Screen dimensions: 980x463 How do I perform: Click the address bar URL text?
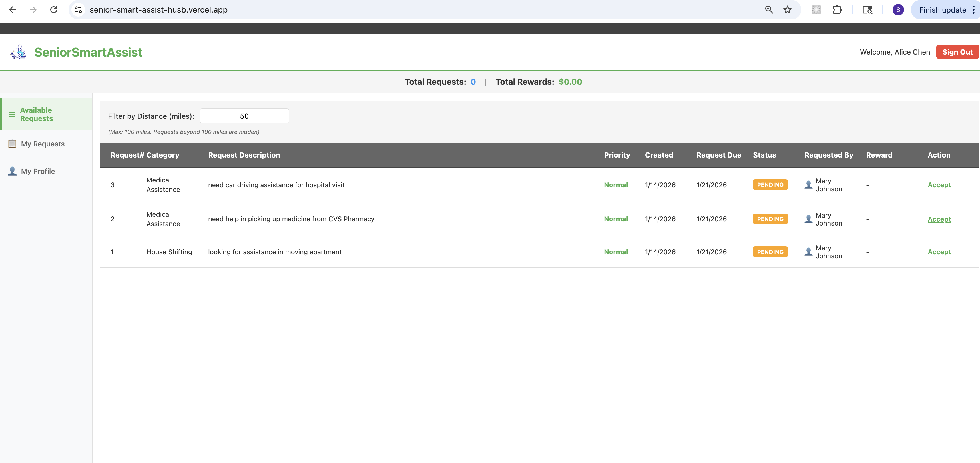[159, 10]
